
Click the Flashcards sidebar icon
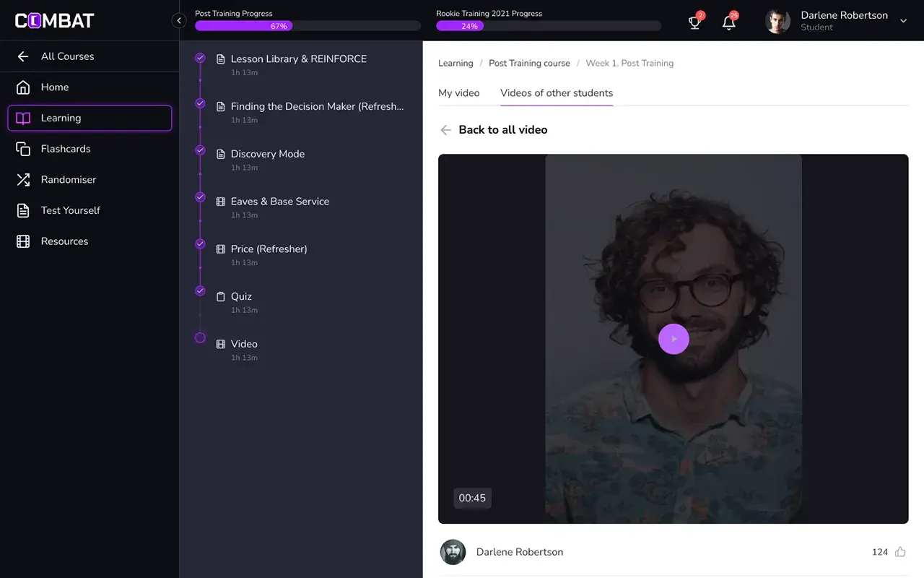pyautogui.click(x=23, y=149)
